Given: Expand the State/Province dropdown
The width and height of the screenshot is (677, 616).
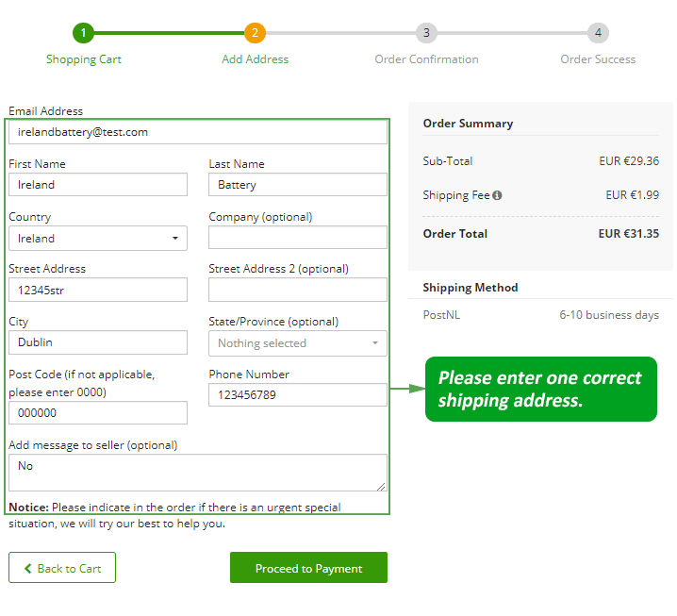Looking at the screenshot, I should pos(298,343).
